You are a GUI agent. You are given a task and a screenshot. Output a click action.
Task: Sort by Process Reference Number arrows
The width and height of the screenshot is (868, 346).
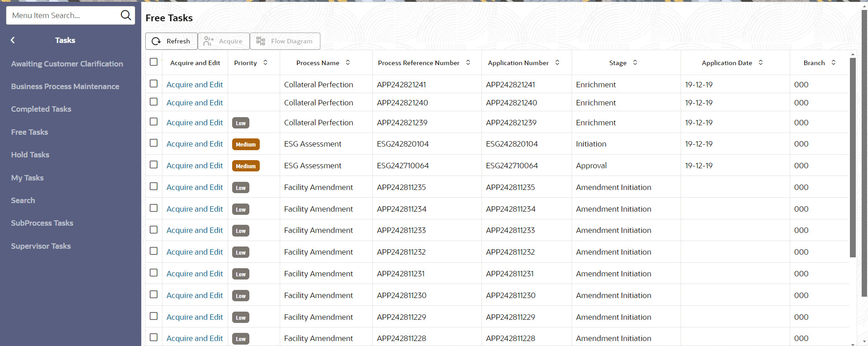(x=468, y=62)
